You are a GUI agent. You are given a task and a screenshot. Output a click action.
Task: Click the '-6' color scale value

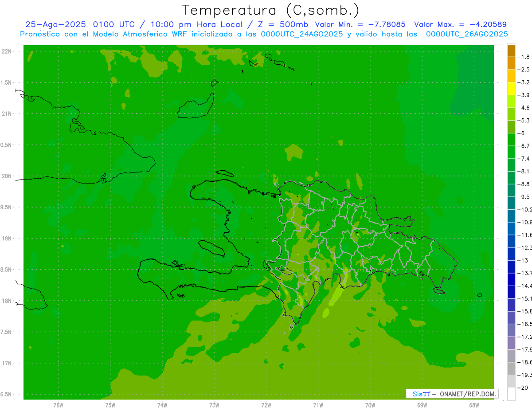[x=521, y=133]
